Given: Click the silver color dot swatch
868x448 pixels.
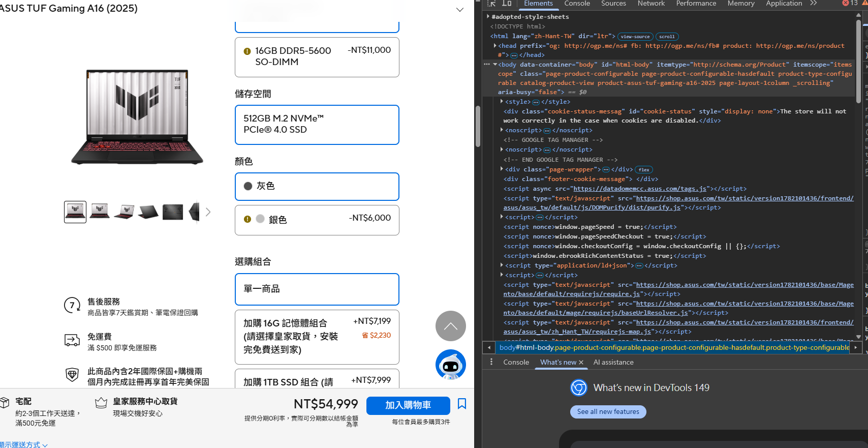Looking at the screenshot, I should [260, 219].
